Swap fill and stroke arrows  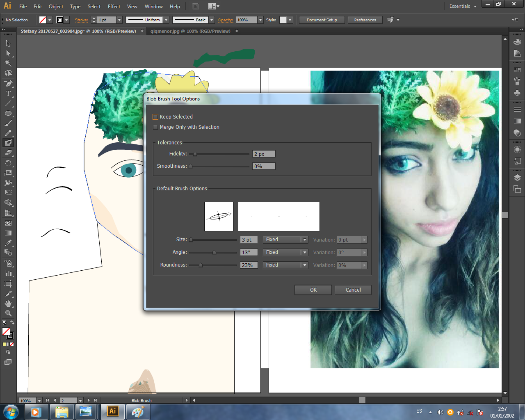pos(12,322)
